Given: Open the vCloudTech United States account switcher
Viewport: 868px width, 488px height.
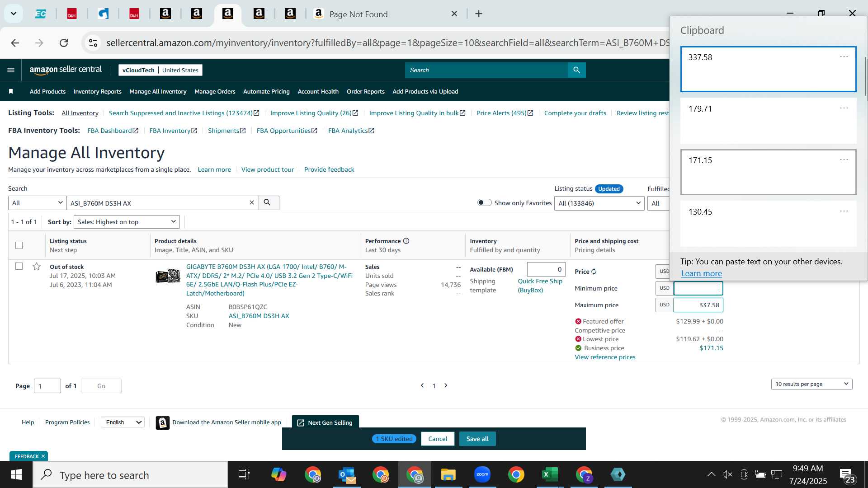Looking at the screenshot, I should point(160,70).
